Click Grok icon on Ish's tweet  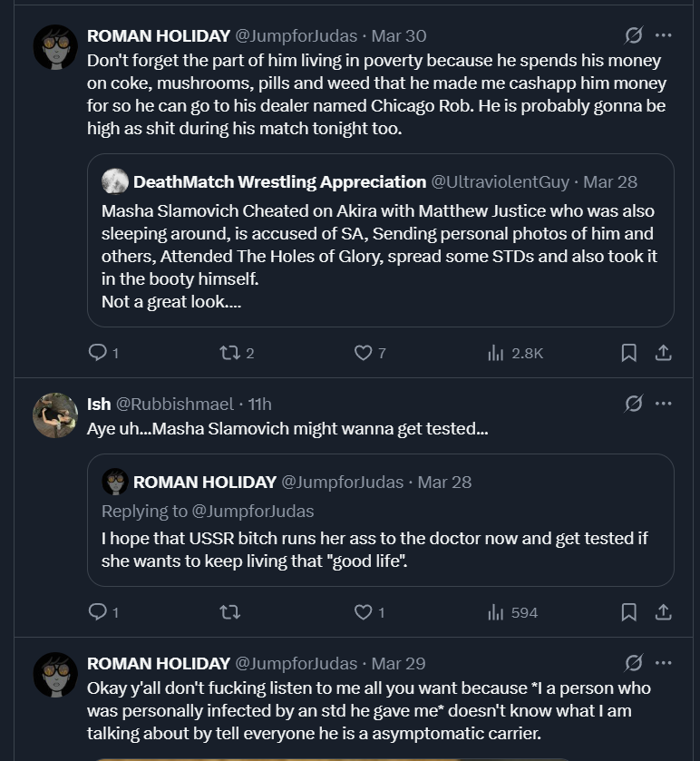634,404
